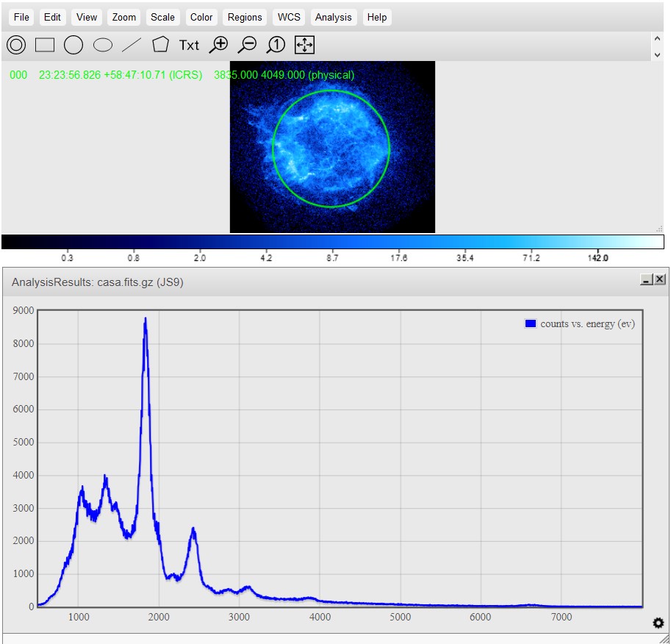Select the circle region tool
Screen dimensions: 671x644
pos(73,45)
